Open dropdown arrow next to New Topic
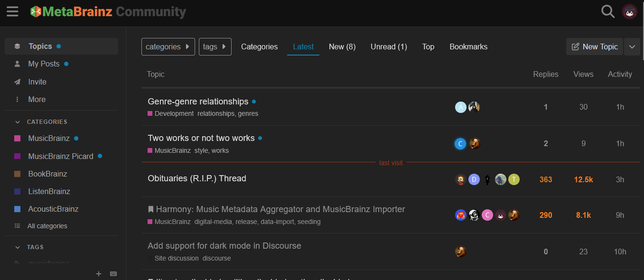Viewport: 644px width, 280px height. point(632,47)
